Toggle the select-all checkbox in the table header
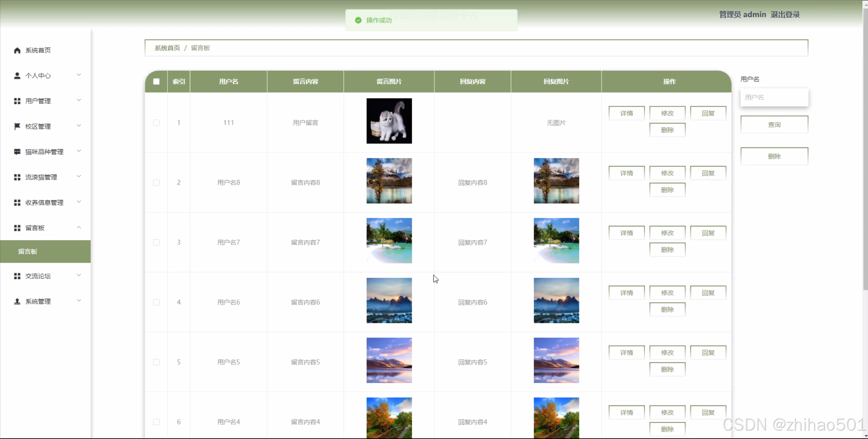868x439 pixels. 156,81
